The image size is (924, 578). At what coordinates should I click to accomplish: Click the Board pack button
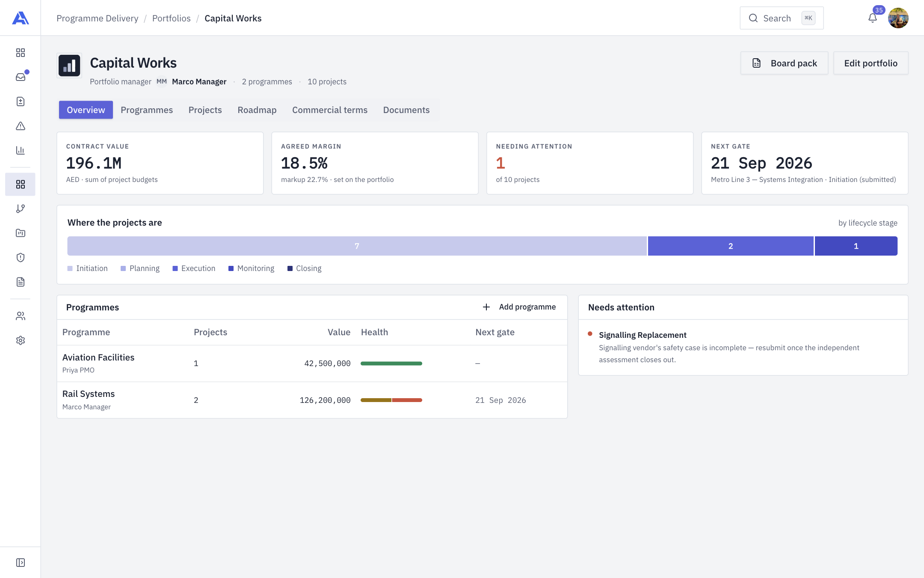click(x=784, y=63)
